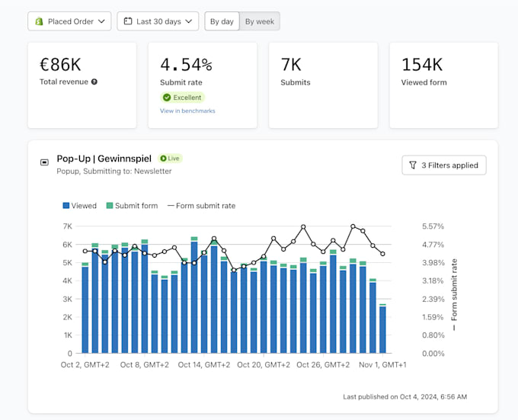The width and height of the screenshot is (518, 420).
Task: Switch to By day view
Action: [x=222, y=21]
